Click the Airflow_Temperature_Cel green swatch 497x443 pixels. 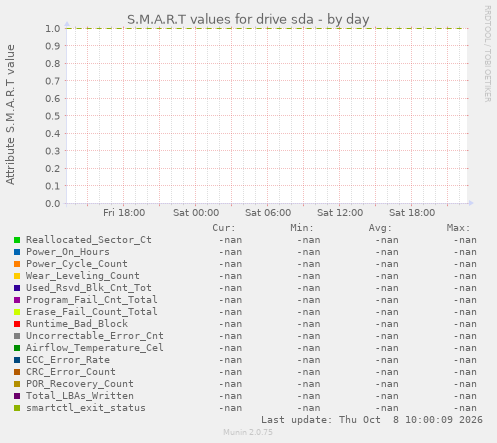click(x=17, y=348)
